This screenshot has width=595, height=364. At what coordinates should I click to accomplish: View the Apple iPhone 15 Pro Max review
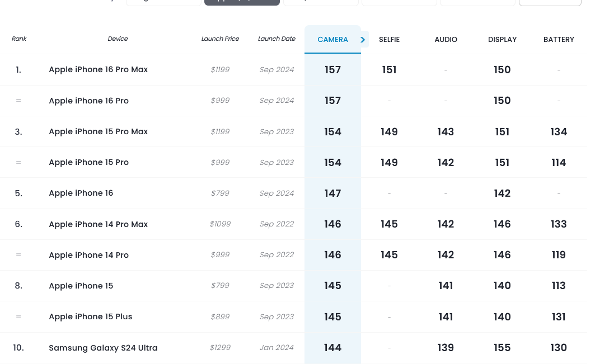[99, 131]
